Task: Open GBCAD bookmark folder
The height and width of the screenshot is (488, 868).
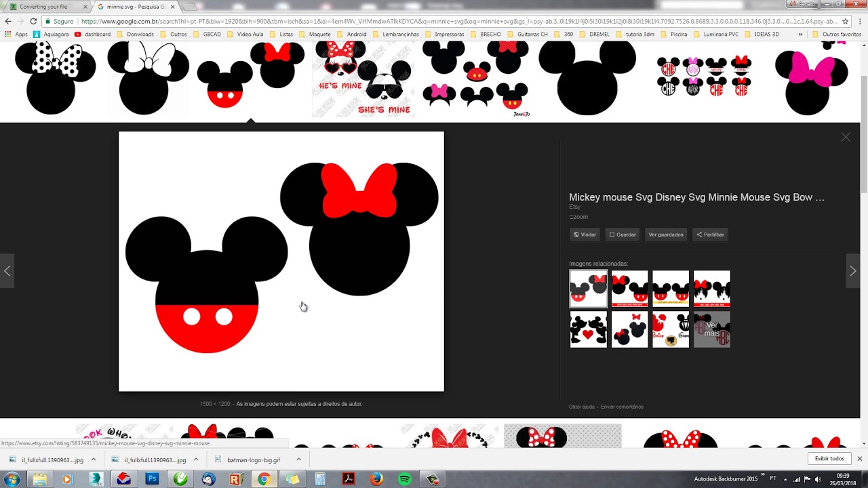Action: (x=206, y=34)
